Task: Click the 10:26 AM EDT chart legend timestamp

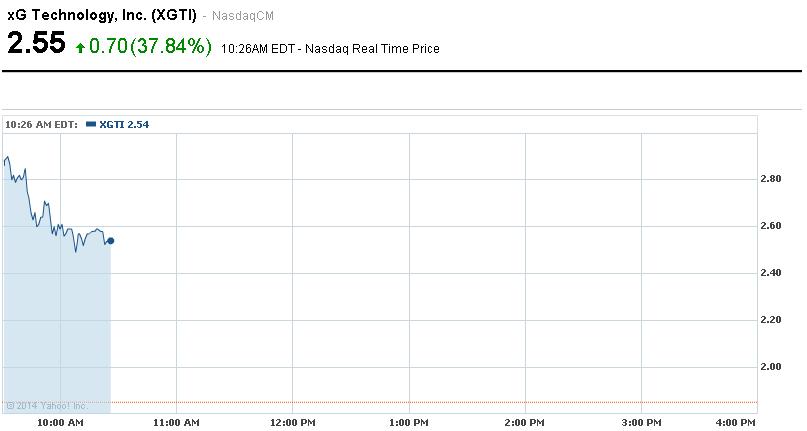Action: click(x=42, y=124)
